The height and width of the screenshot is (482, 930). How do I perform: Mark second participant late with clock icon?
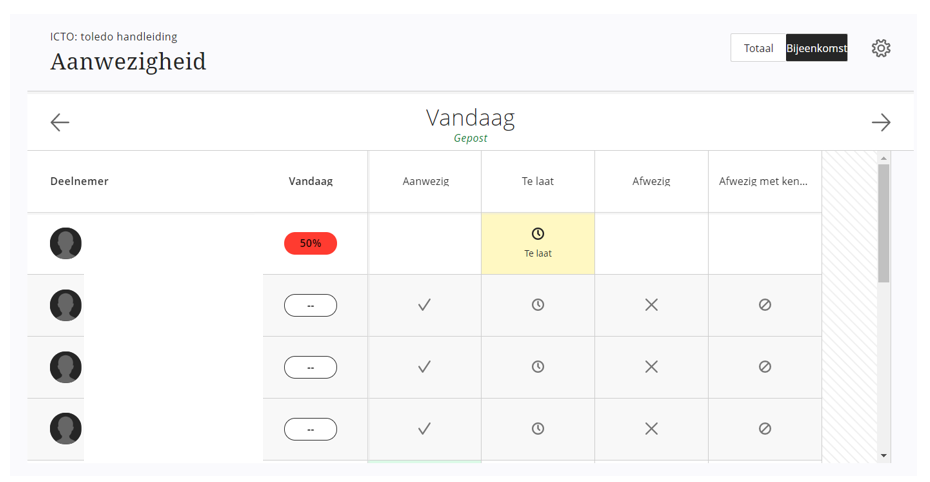click(538, 305)
